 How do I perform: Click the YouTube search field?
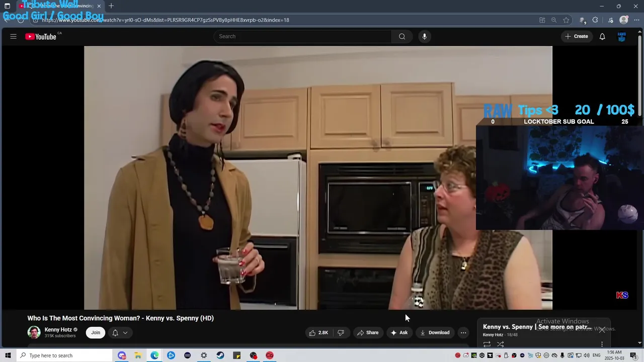pos(303,36)
